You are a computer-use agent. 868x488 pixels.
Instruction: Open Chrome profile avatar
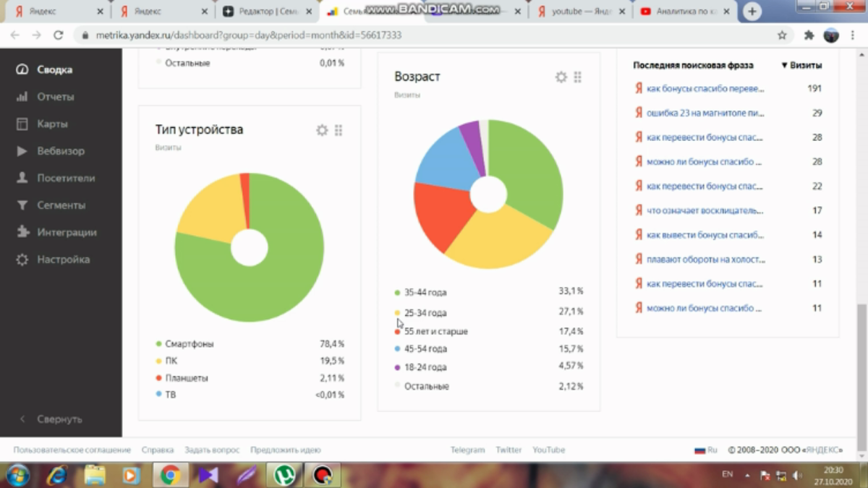[x=832, y=35]
